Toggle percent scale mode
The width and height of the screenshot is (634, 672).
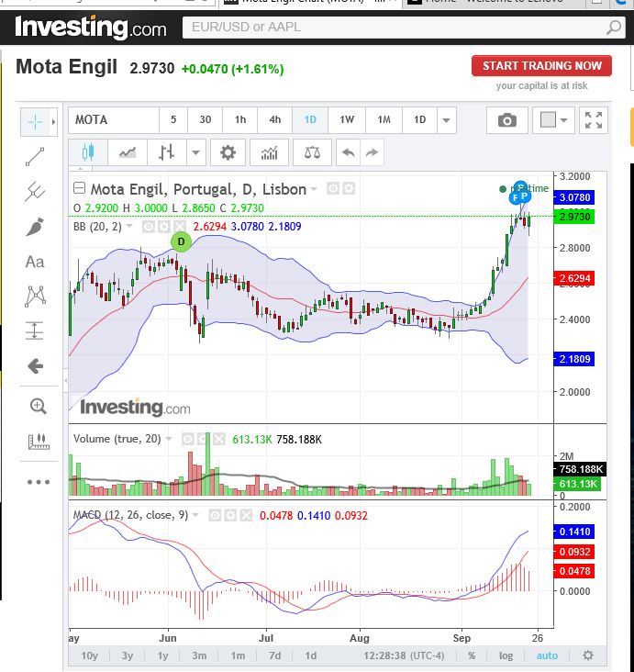click(x=472, y=655)
